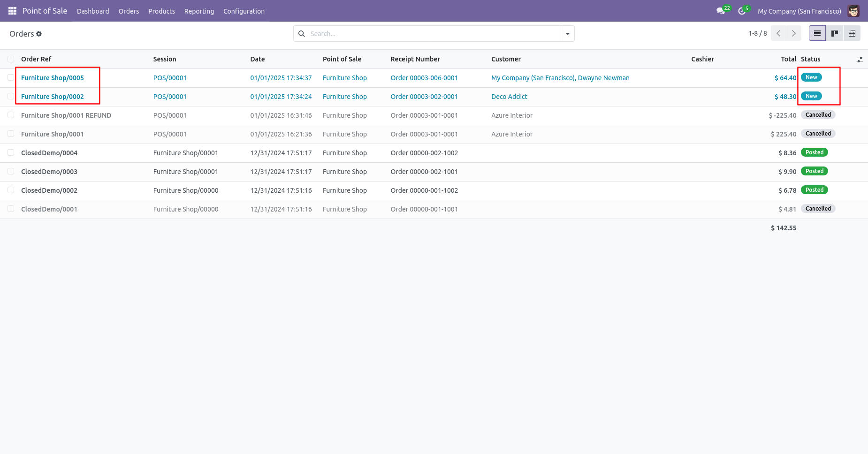Toggle the select-all checkbox in header
The height and width of the screenshot is (454, 868).
click(x=11, y=59)
